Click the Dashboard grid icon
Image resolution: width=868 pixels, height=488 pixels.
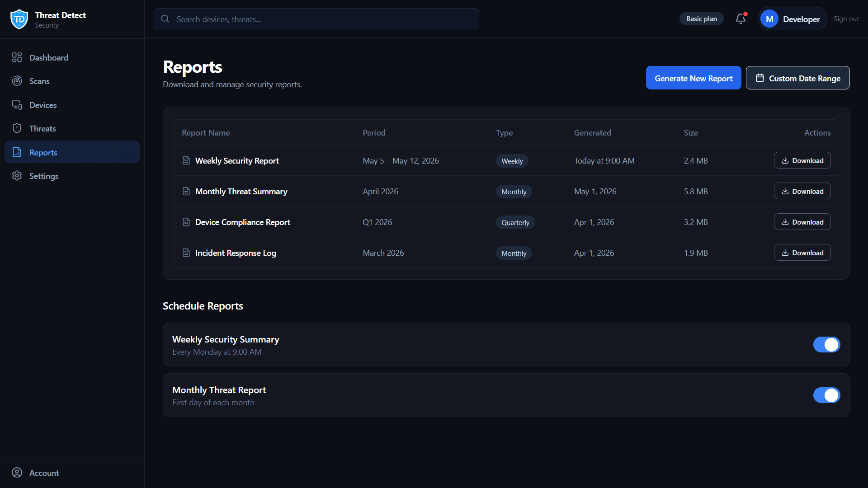17,57
